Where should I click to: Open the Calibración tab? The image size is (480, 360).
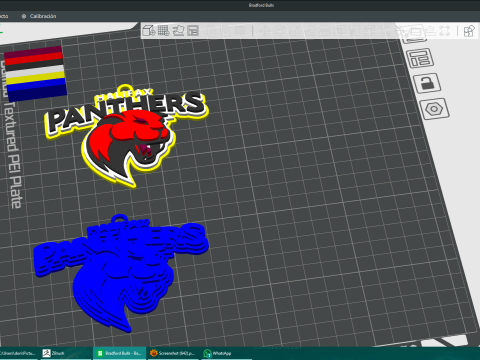pyautogui.click(x=39, y=16)
